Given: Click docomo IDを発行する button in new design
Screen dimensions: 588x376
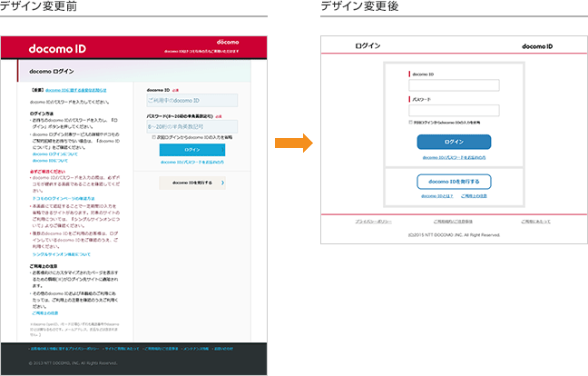Looking at the screenshot, I should click(454, 182).
